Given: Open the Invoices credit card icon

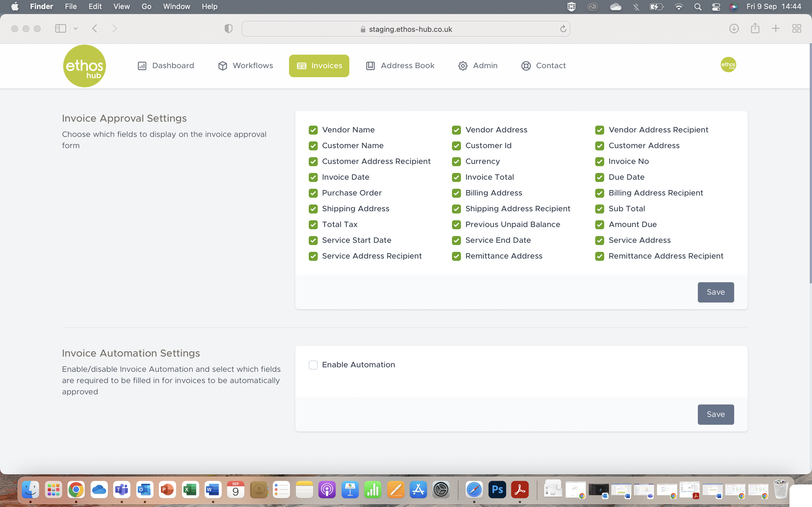Looking at the screenshot, I should point(301,66).
